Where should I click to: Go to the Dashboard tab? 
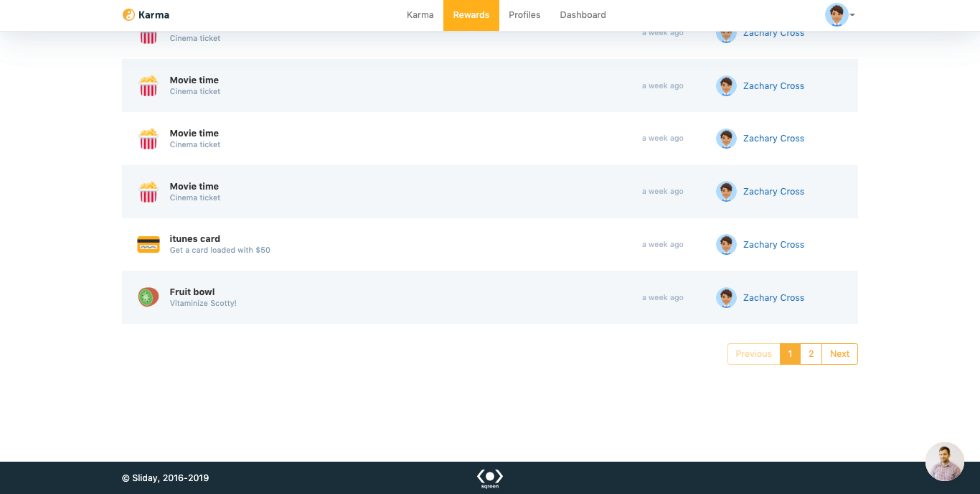pyautogui.click(x=583, y=15)
